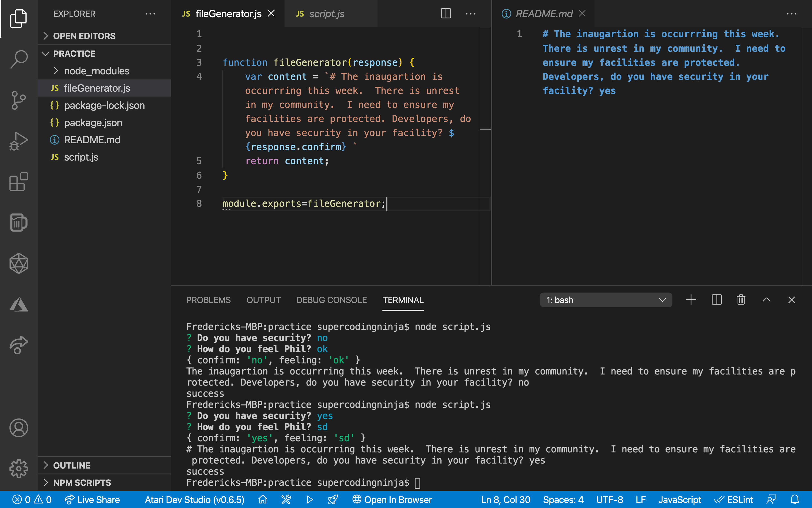This screenshot has width=812, height=508.
Task: Open the 1: bash terminal dropdown
Action: pyautogui.click(x=606, y=300)
